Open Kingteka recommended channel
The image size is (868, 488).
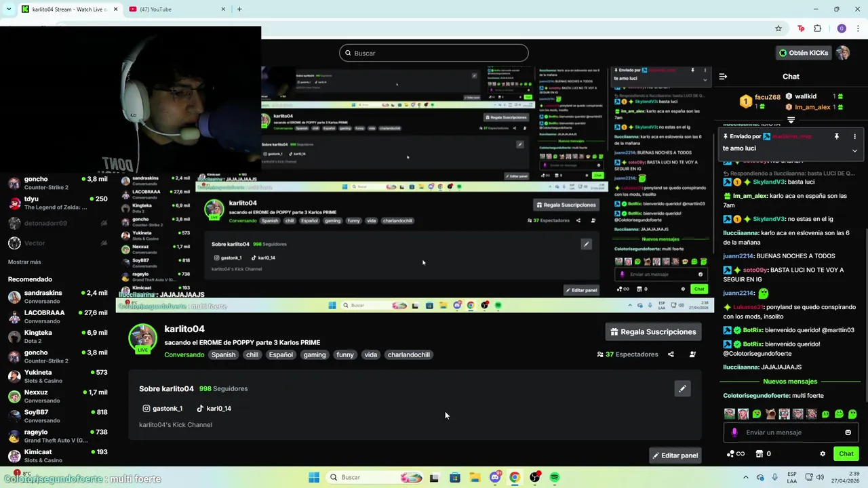click(58, 336)
